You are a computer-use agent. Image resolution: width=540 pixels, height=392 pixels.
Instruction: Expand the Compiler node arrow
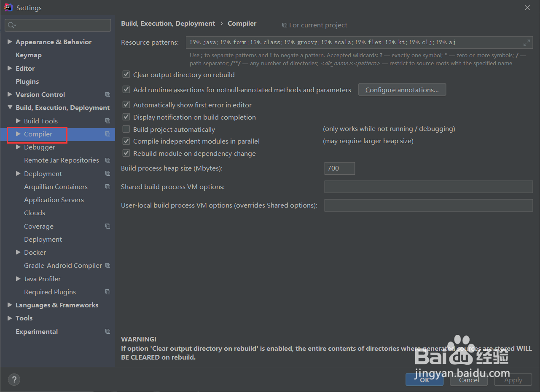coord(18,134)
